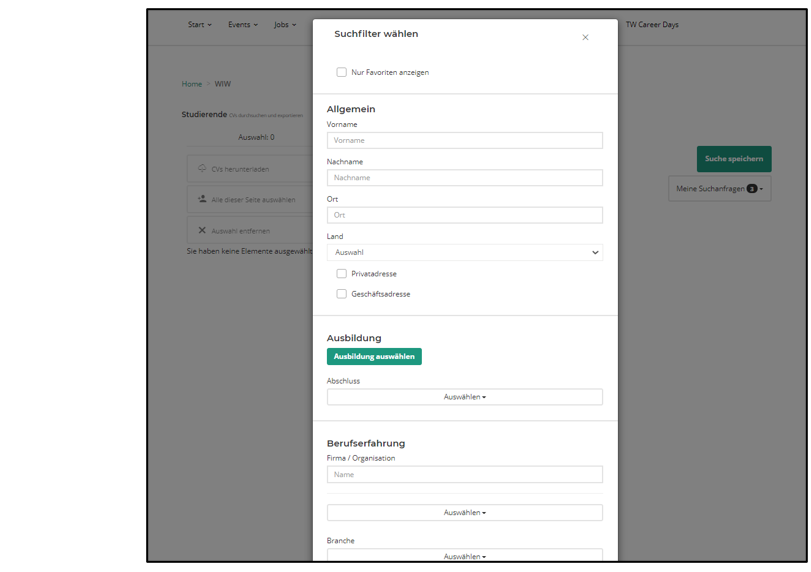
Task: Close the Suchfilter wählen dialog
Action: 585,37
